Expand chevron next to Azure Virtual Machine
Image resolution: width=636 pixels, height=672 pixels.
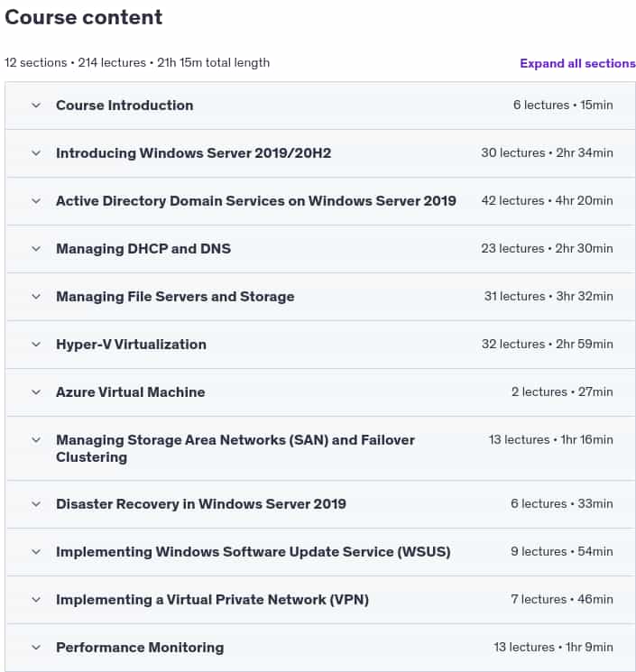click(x=36, y=392)
